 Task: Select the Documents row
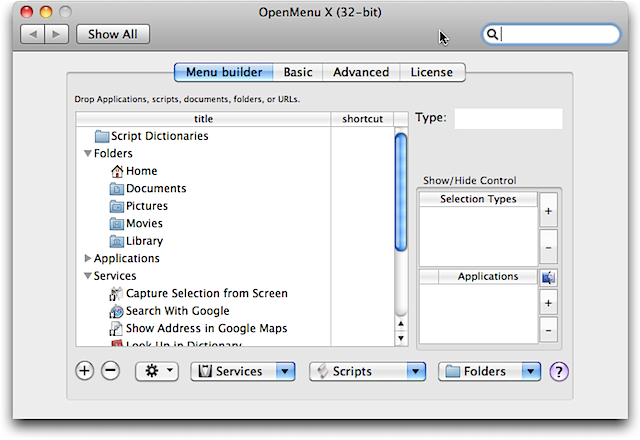click(235, 189)
